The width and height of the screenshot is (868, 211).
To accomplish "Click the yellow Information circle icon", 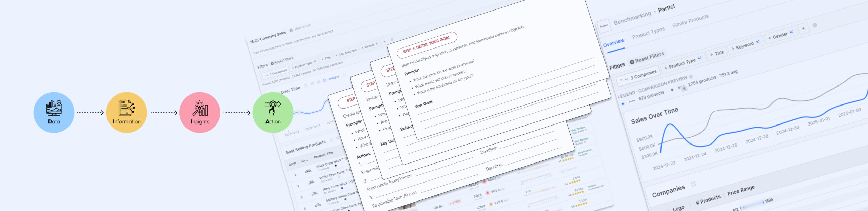I will point(127,113).
